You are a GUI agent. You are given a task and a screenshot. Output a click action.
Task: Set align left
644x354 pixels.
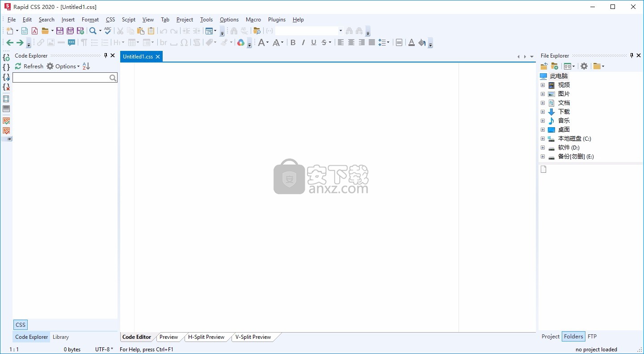click(x=341, y=42)
